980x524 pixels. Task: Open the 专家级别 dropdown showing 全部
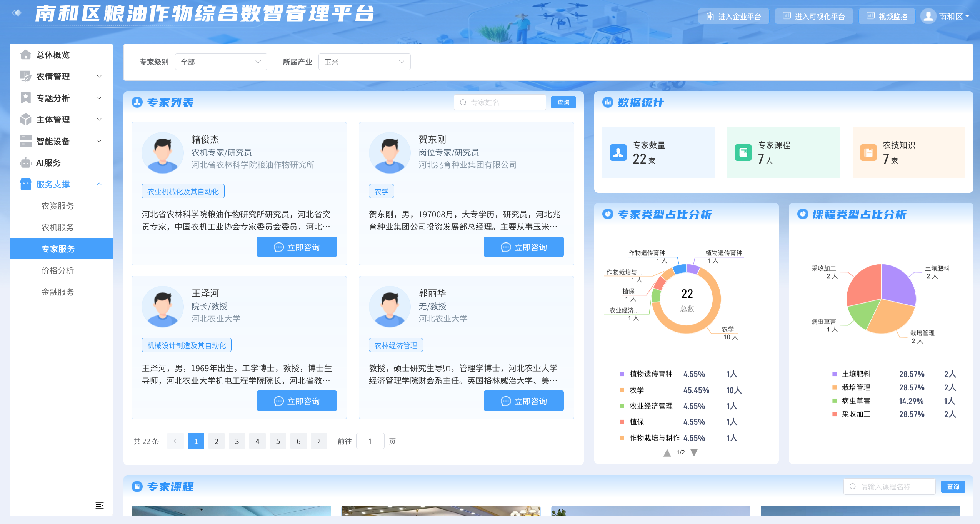221,62
